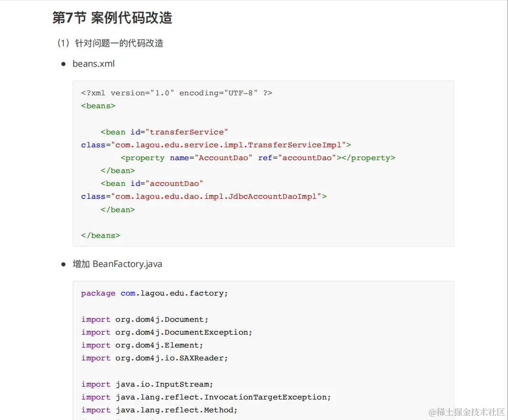Click the import org.dom4j.Element line

point(142,345)
